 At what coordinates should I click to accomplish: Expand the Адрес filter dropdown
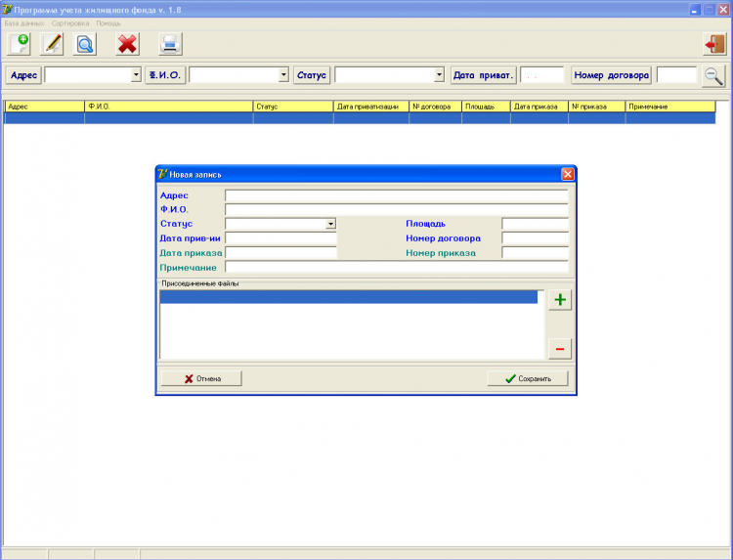click(x=136, y=75)
